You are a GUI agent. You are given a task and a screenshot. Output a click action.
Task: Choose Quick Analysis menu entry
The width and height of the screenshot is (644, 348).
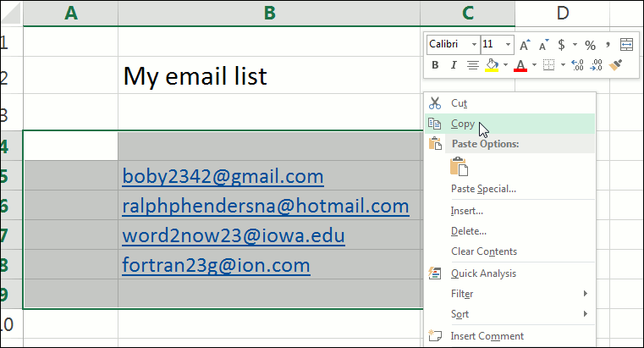[509, 273]
